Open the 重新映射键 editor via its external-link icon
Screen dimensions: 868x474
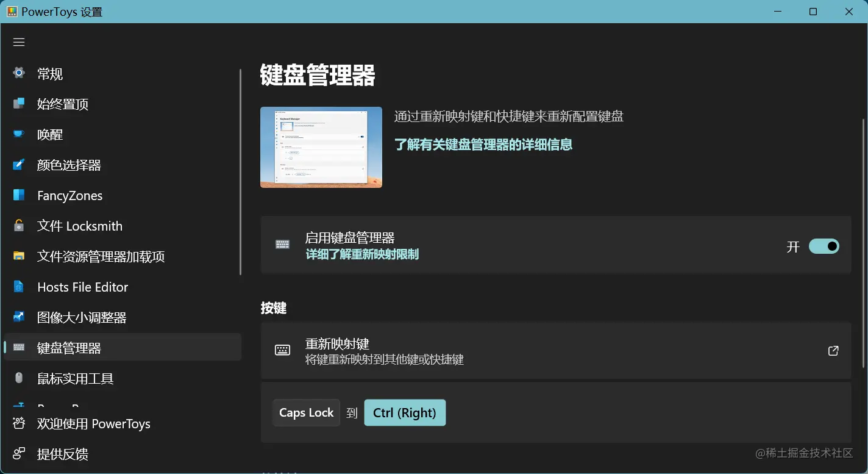(833, 351)
